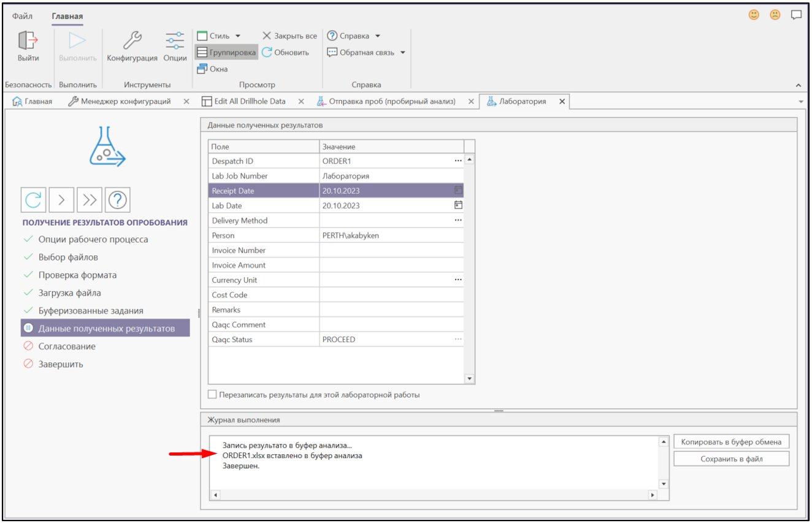Enable Перезаписать результаты checkbox

point(213,395)
